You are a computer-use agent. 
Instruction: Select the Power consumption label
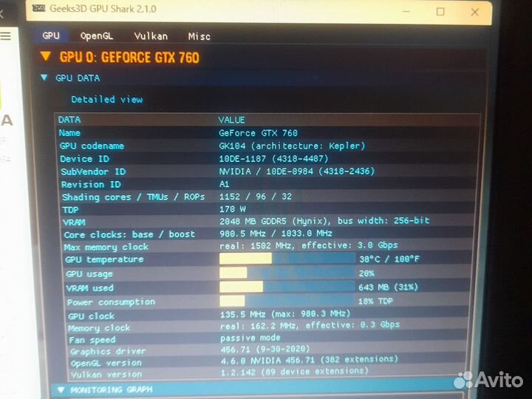111,302
